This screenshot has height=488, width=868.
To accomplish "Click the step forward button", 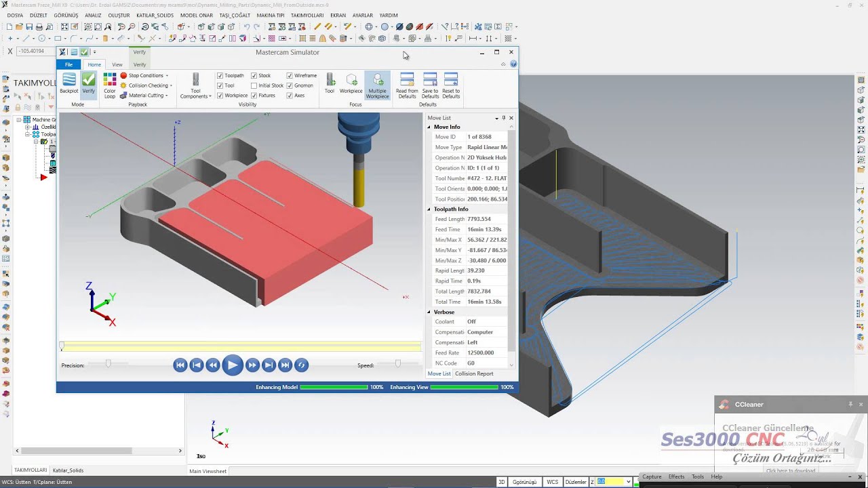I will 252,365.
